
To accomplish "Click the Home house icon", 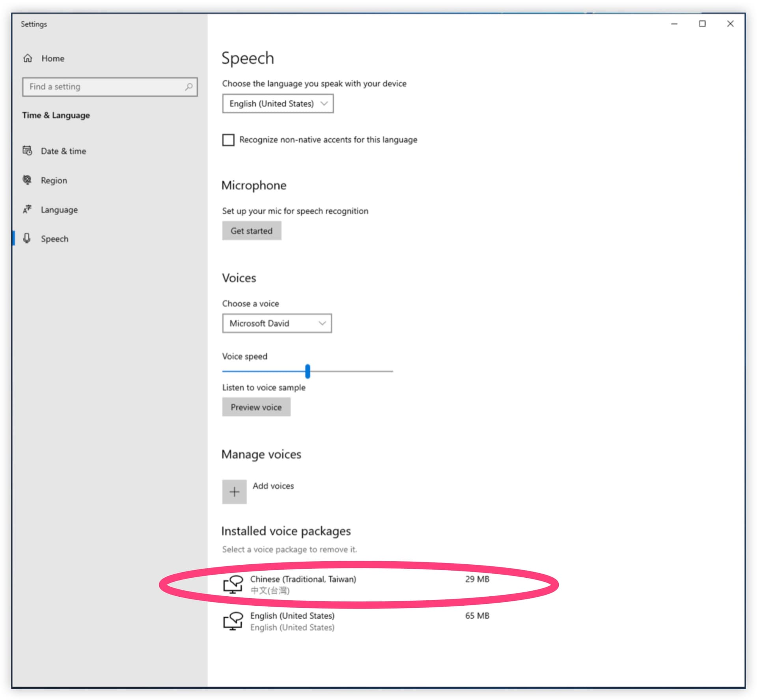I will 28,58.
